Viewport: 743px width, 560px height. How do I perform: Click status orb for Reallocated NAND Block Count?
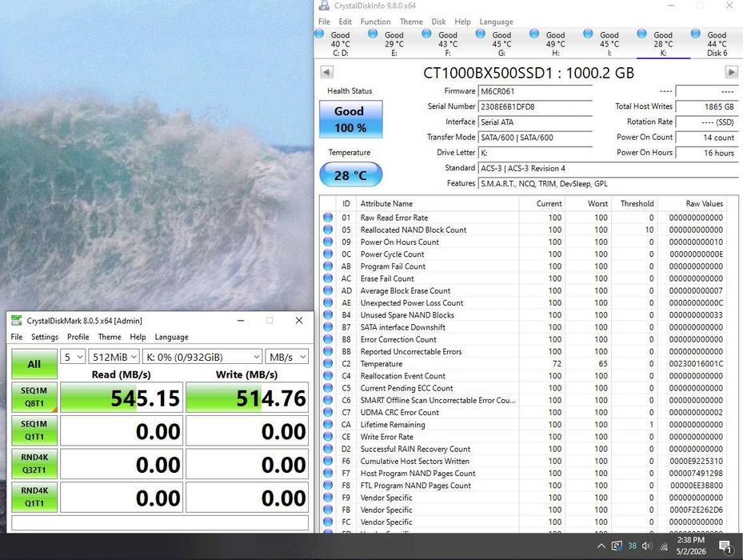click(x=328, y=230)
